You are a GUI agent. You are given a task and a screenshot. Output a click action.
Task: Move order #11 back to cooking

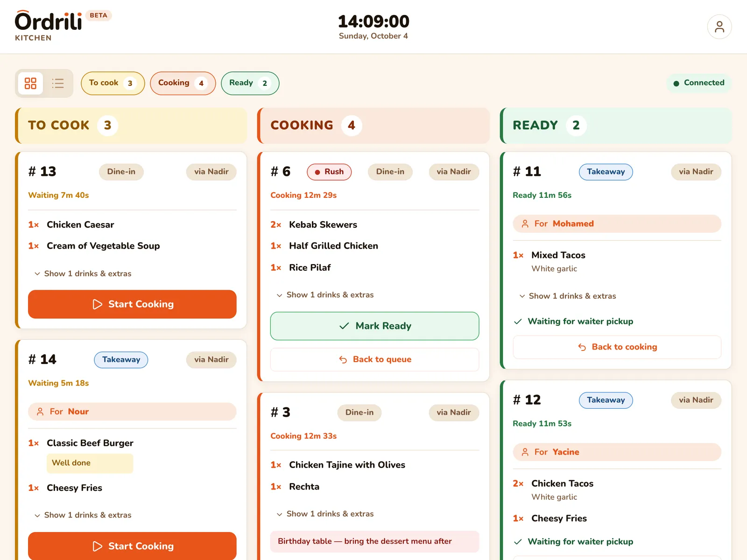(617, 347)
